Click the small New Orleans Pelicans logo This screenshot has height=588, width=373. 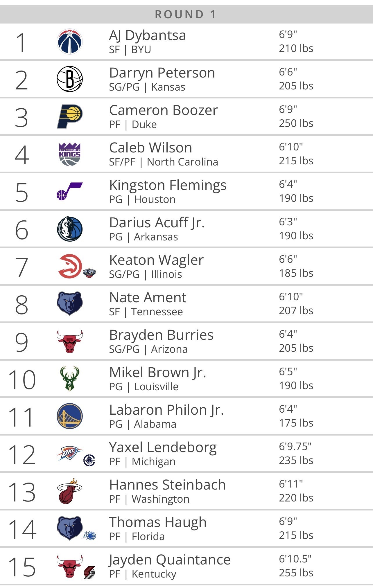89,273
